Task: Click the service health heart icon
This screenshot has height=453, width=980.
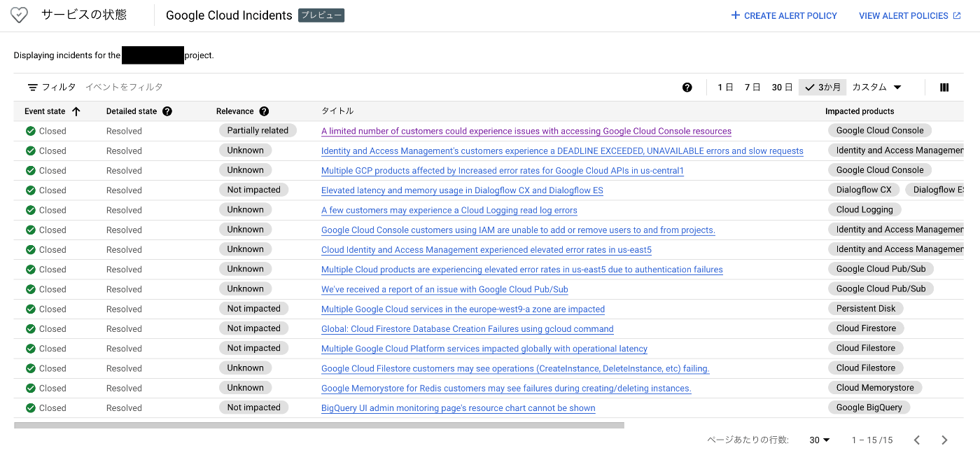Action: click(20, 15)
